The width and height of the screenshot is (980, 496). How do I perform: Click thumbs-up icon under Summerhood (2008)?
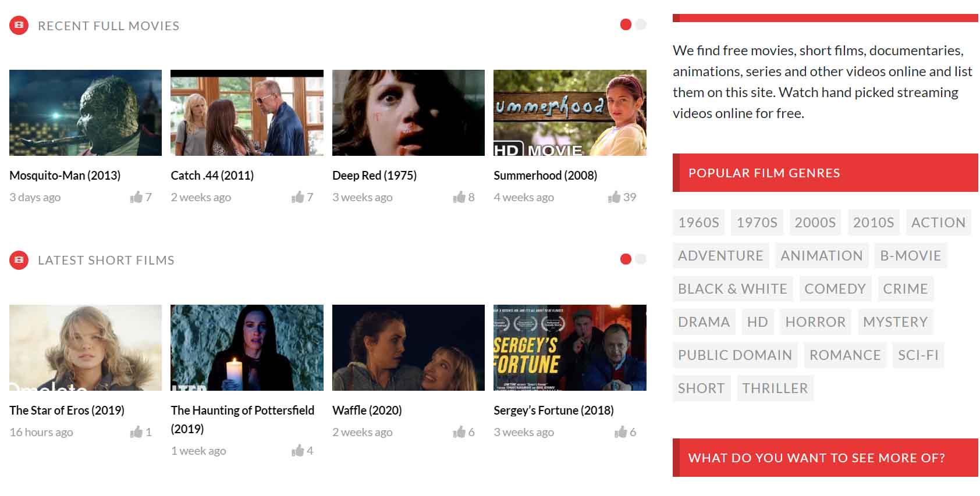pos(614,197)
